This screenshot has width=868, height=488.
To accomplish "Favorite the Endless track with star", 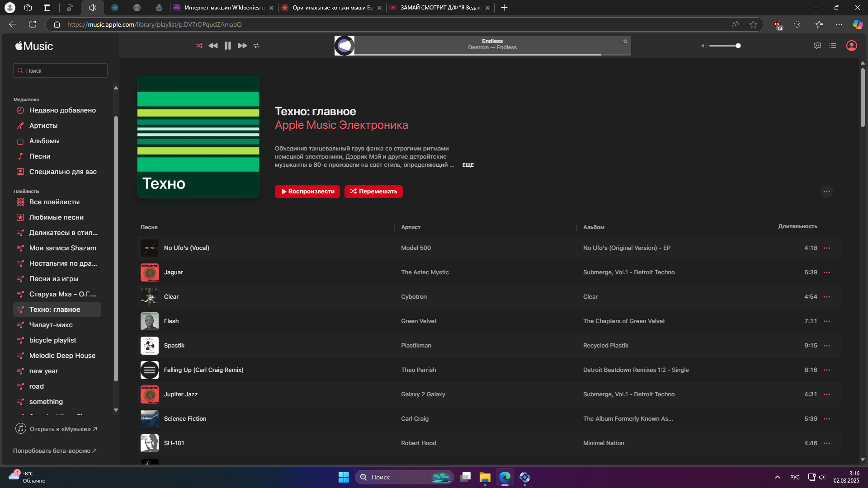I will point(625,41).
